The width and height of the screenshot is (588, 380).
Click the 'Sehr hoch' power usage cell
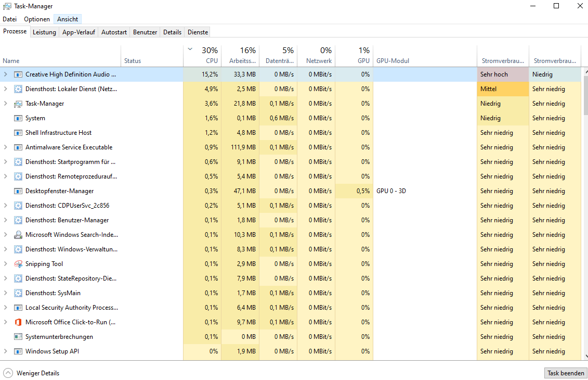(x=503, y=74)
